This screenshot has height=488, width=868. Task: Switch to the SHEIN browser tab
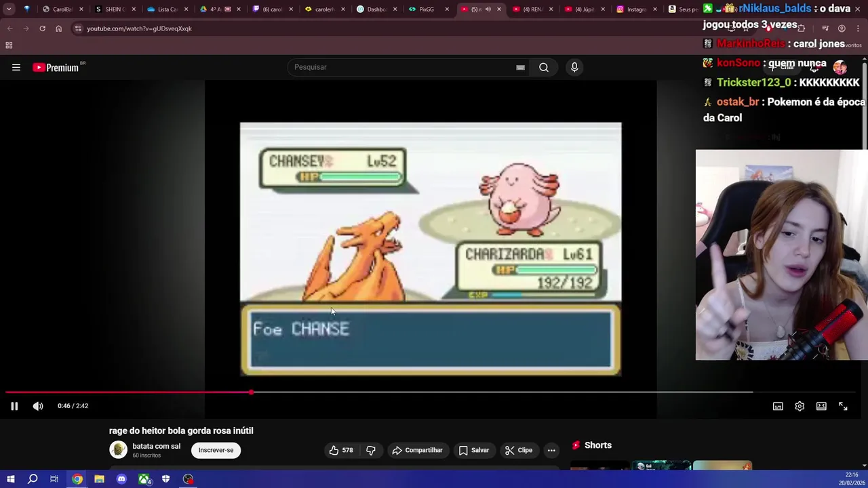[114, 9]
